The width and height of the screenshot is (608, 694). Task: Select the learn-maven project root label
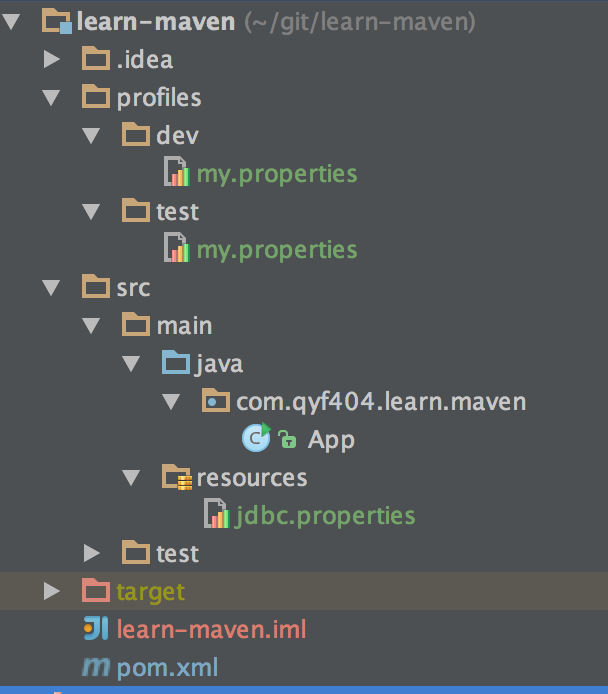point(156,22)
